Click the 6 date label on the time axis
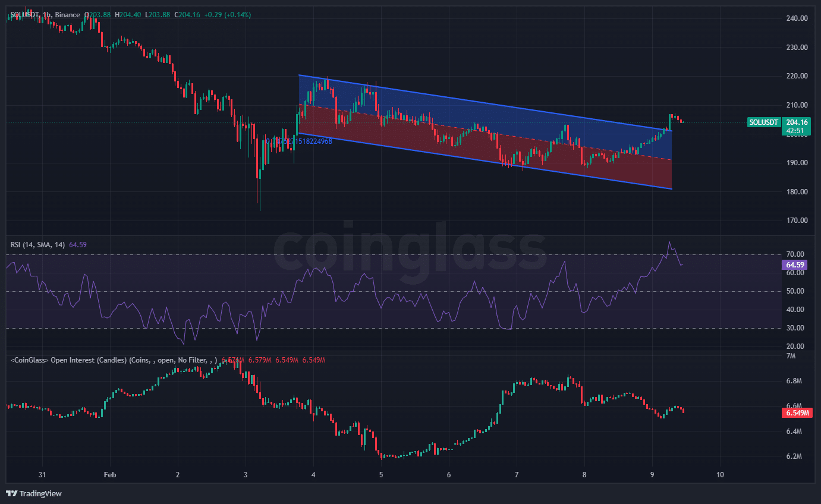Image resolution: width=821 pixels, height=504 pixels. pos(449,475)
